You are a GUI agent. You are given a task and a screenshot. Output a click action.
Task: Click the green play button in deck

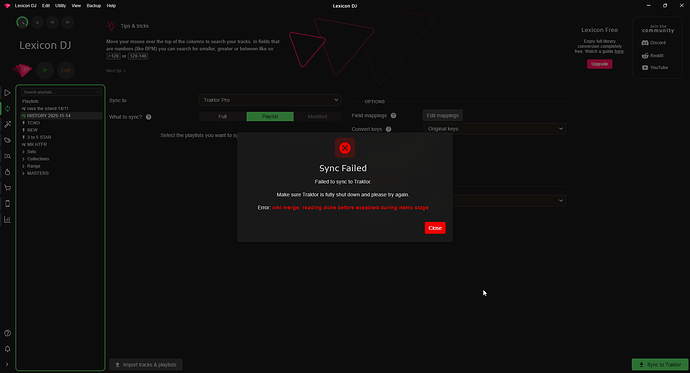tap(45, 70)
